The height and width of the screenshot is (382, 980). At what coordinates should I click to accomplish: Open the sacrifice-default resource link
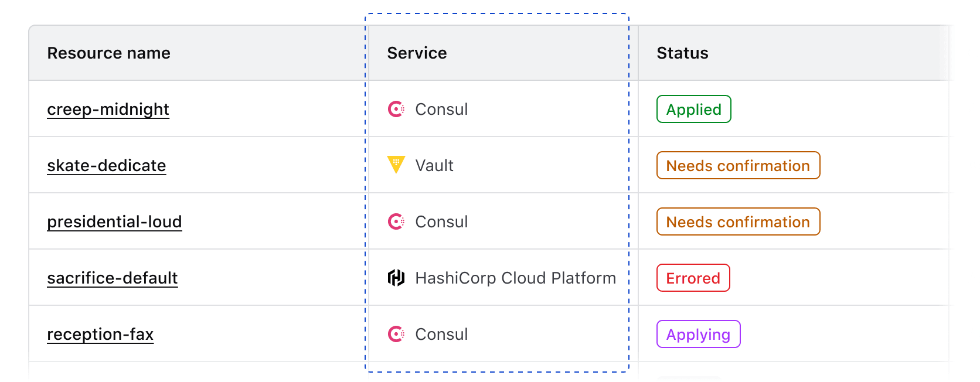click(112, 278)
